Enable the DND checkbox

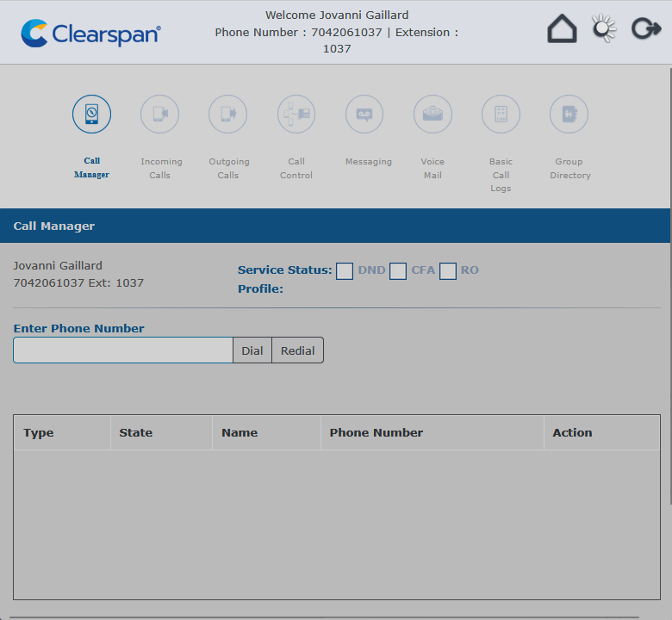pos(345,271)
